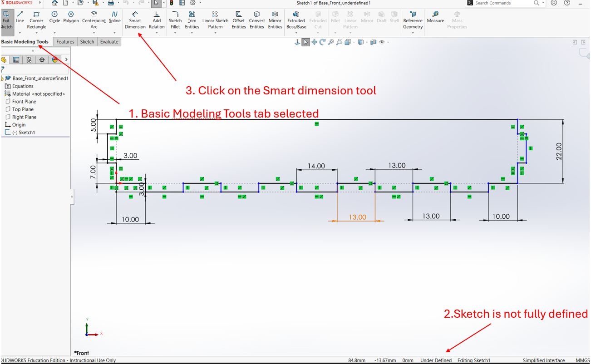591x364 pixels.
Task: Switch to the Evaluate tab
Action: point(109,42)
